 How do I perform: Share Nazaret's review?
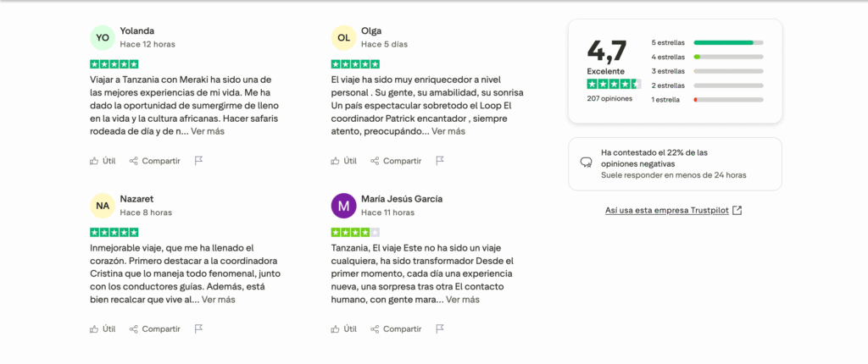[x=154, y=328]
